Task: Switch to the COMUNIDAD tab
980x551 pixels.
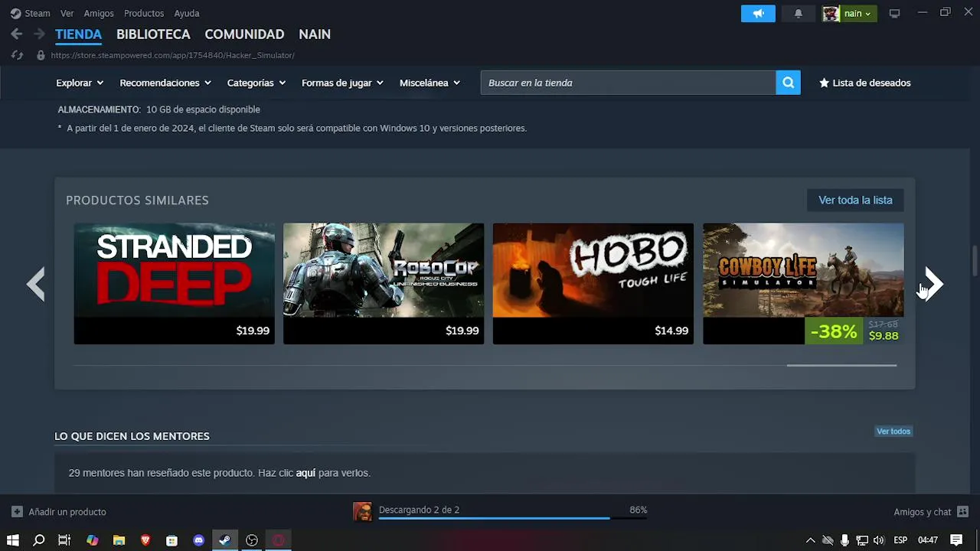Action: (x=244, y=34)
